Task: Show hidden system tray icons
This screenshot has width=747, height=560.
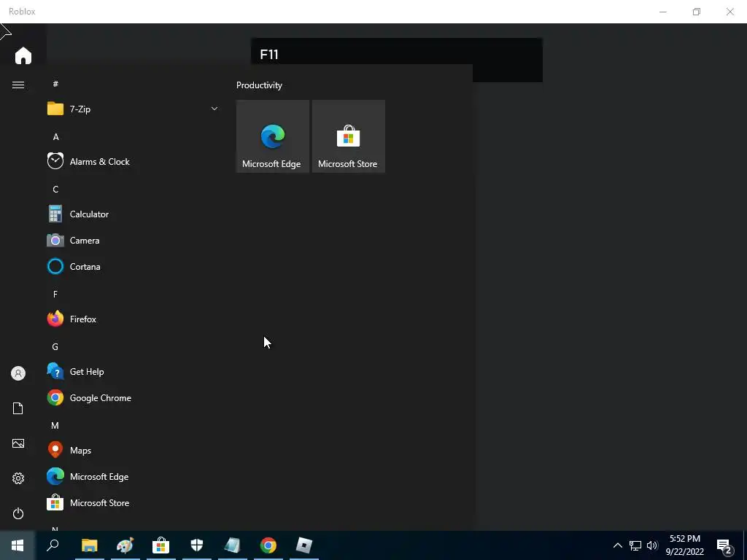Action: pyautogui.click(x=617, y=545)
